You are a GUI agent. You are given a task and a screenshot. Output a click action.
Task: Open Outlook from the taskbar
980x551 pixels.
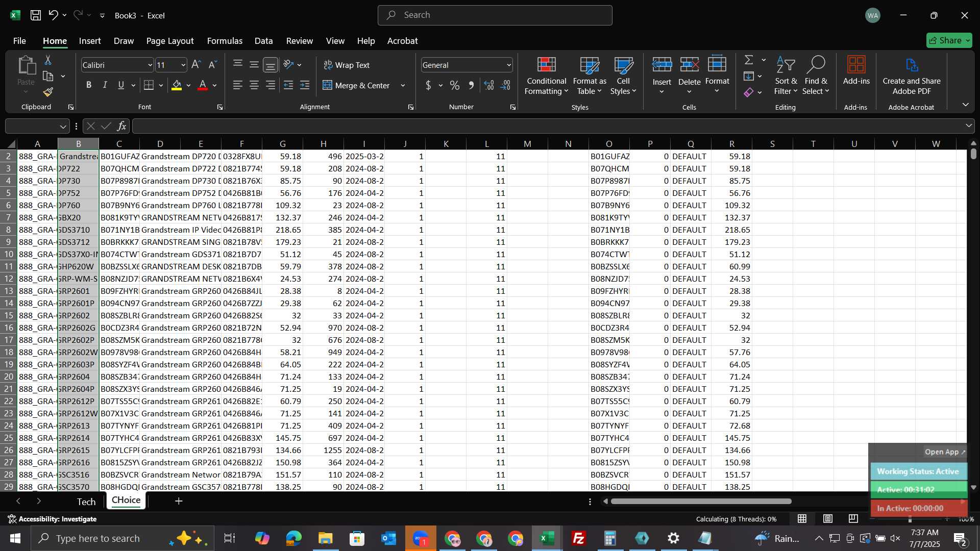[x=388, y=538]
